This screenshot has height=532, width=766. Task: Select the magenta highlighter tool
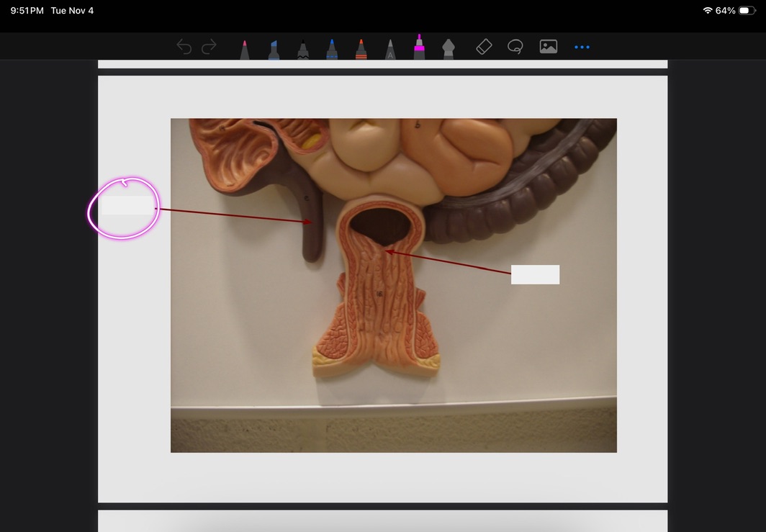click(419, 48)
